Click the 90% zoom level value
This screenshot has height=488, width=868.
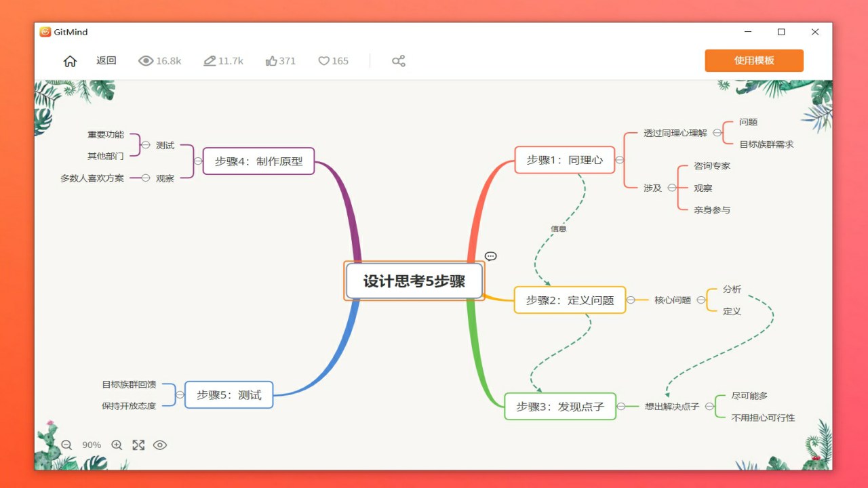(x=92, y=445)
